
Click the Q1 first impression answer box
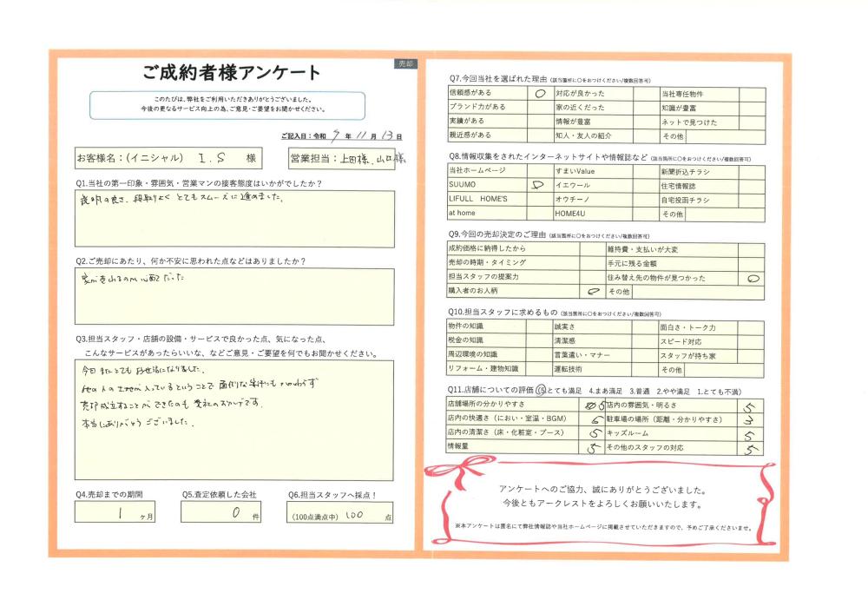click(x=233, y=218)
